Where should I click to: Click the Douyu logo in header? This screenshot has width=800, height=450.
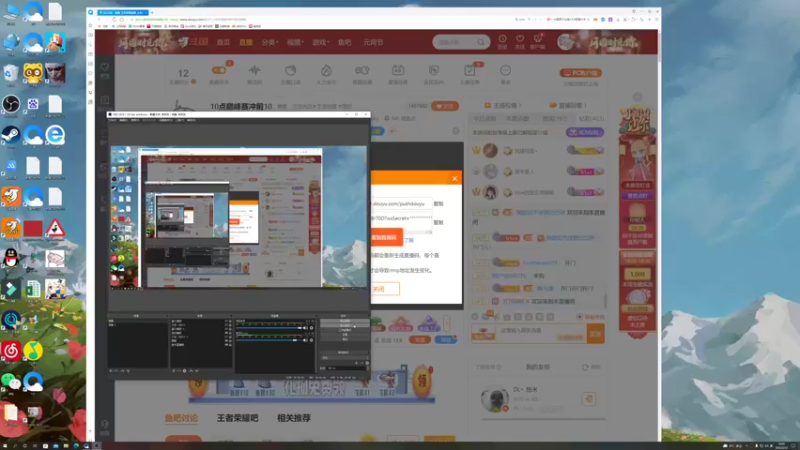pyautogui.click(x=194, y=42)
